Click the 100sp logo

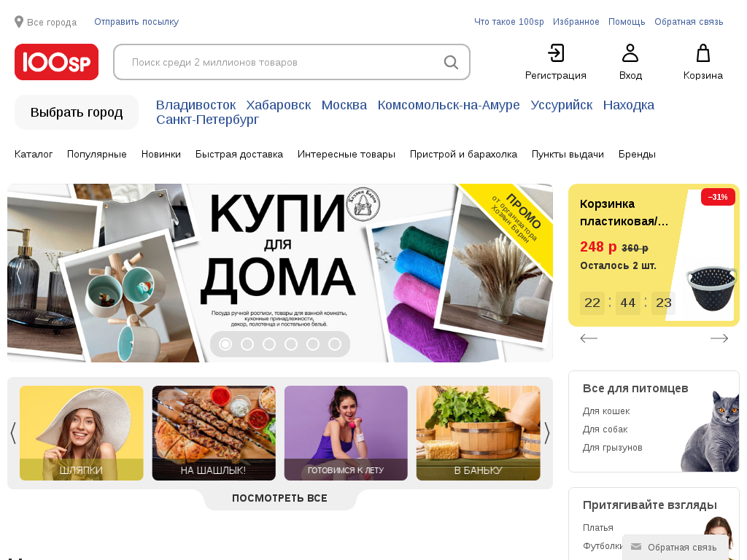click(56, 62)
